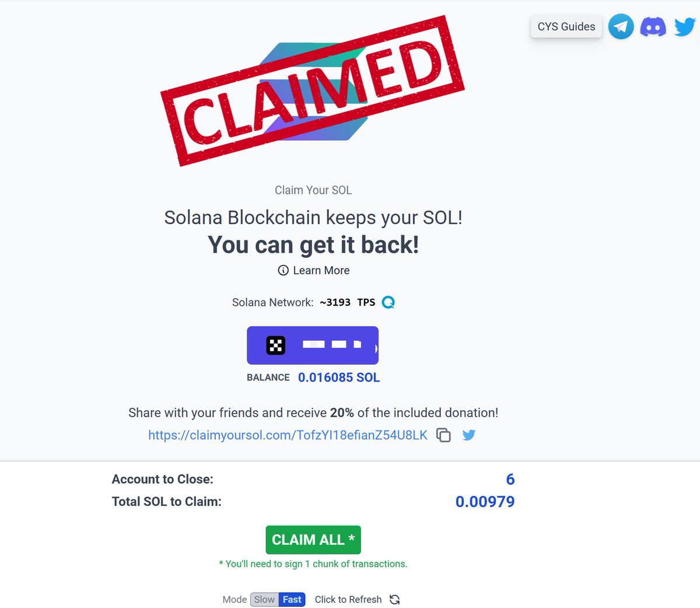
Task: Copy the referral link with copy icon
Action: 443,435
